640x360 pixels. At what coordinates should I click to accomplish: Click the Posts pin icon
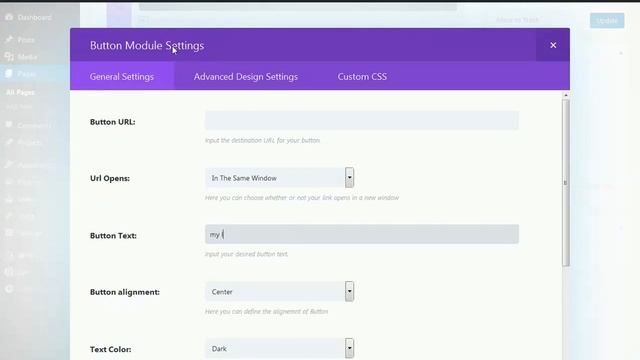(9, 39)
